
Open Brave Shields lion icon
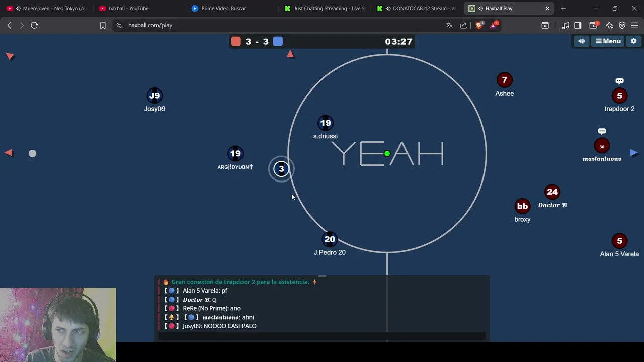(x=479, y=25)
